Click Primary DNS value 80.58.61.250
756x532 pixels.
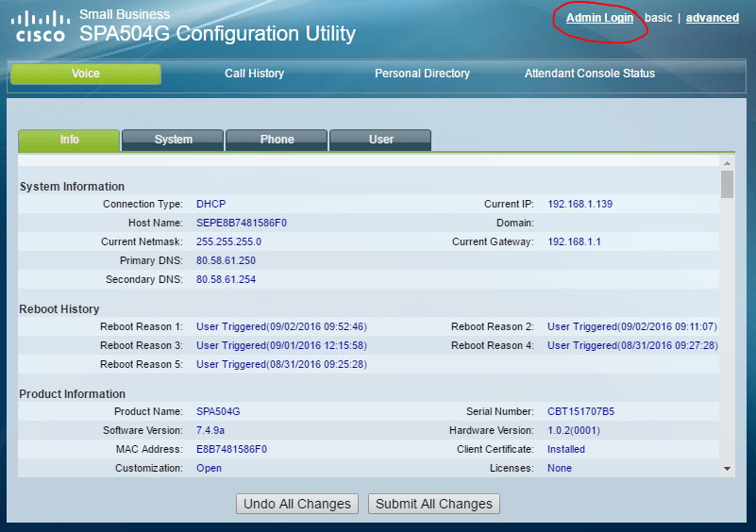click(x=226, y=260)
